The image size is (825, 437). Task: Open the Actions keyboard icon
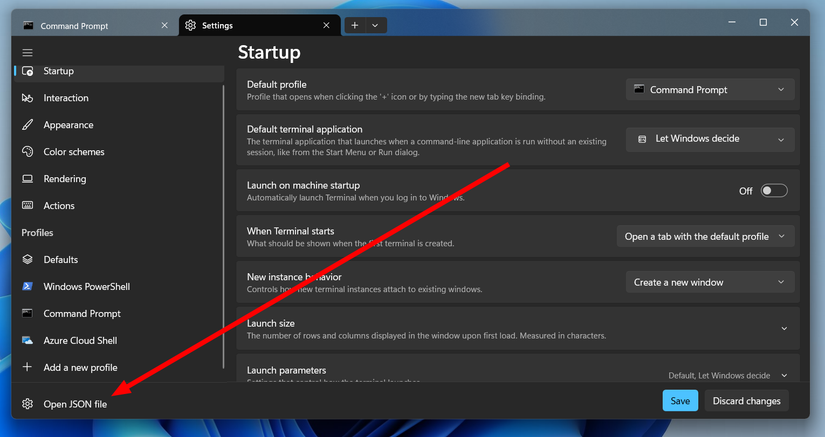coord(27,206)
